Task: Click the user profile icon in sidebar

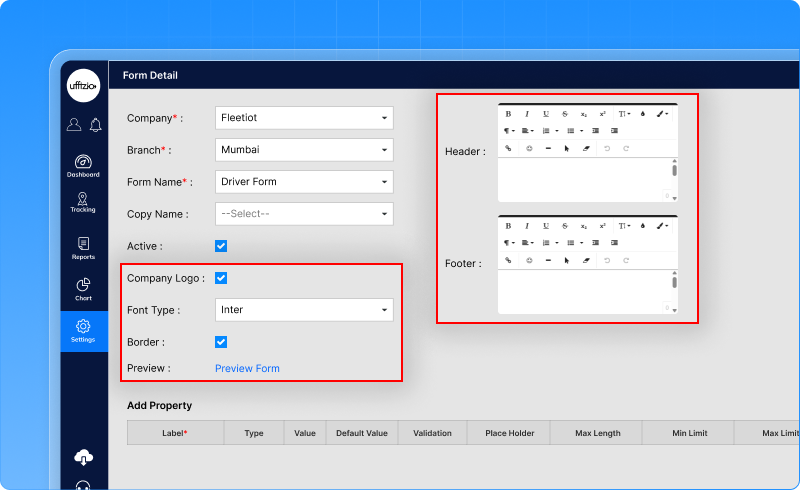Action: pos(74,125)
